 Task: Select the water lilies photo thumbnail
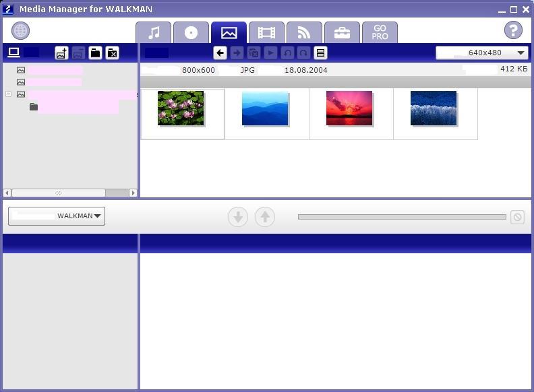(181, 108)
